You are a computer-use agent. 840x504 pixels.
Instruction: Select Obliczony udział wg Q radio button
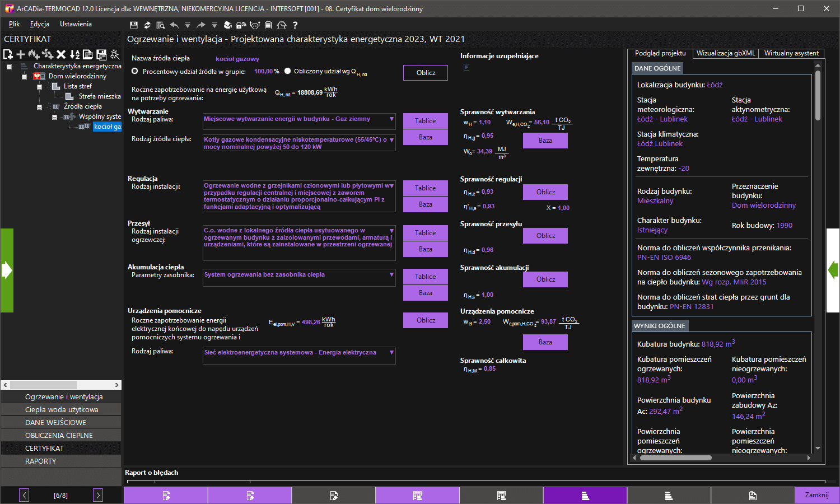[x=288, y=71]
